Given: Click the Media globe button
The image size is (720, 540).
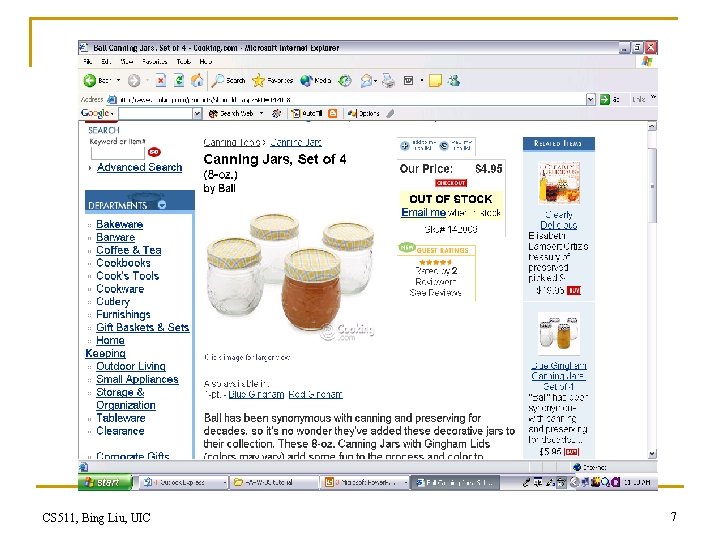Looking at the screenshot, I should pyautogui.click(x=315, y=81).
